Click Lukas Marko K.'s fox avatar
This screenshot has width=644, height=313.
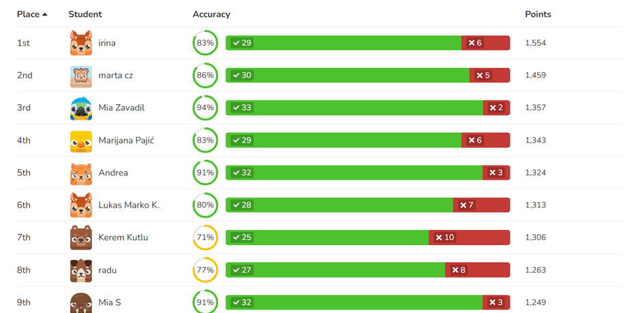coord(81,205)
